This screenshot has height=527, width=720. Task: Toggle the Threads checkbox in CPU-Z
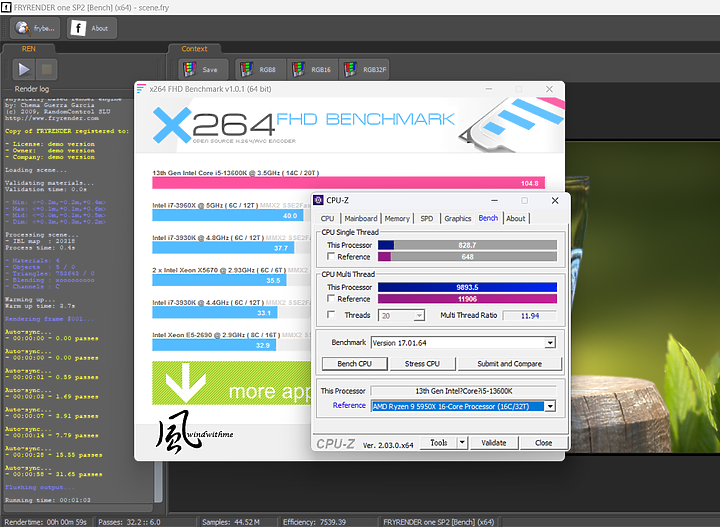331,314
